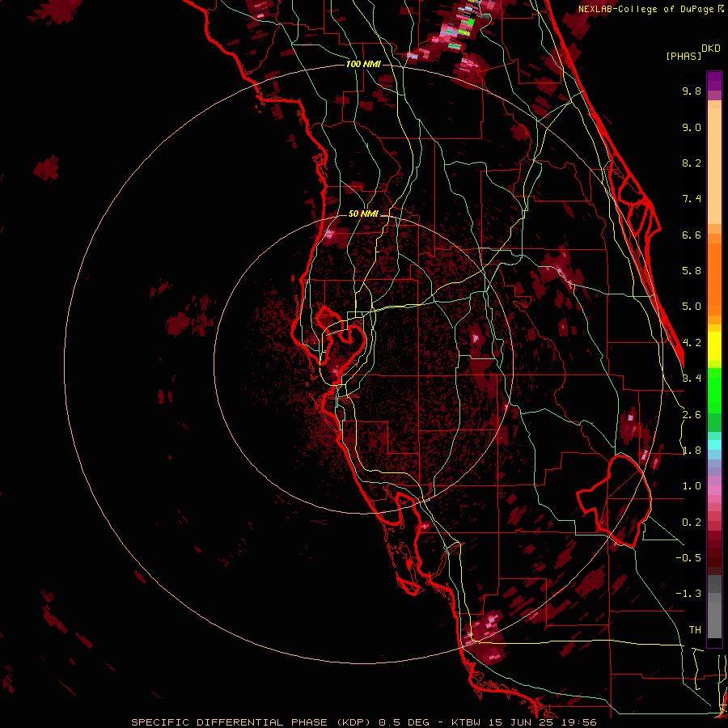
Task: Pick the cyan segment of the color bar
Action: [714, 445]
